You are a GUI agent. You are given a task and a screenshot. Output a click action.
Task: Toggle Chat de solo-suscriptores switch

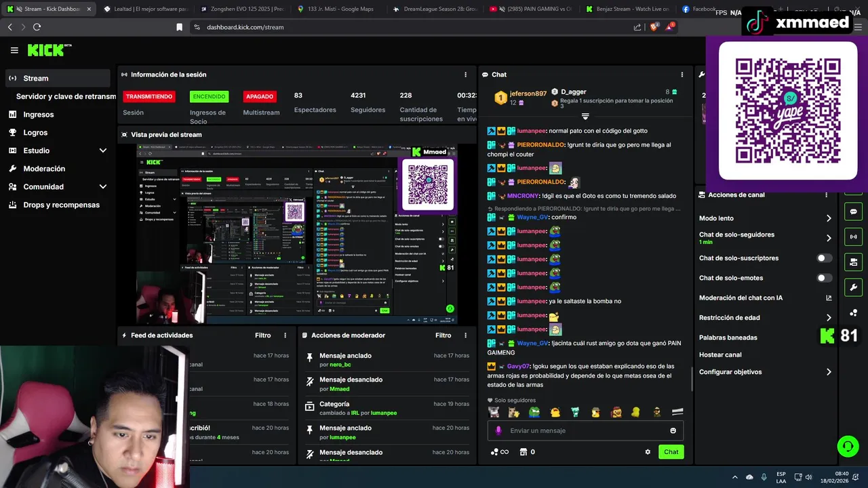(825, 258)
